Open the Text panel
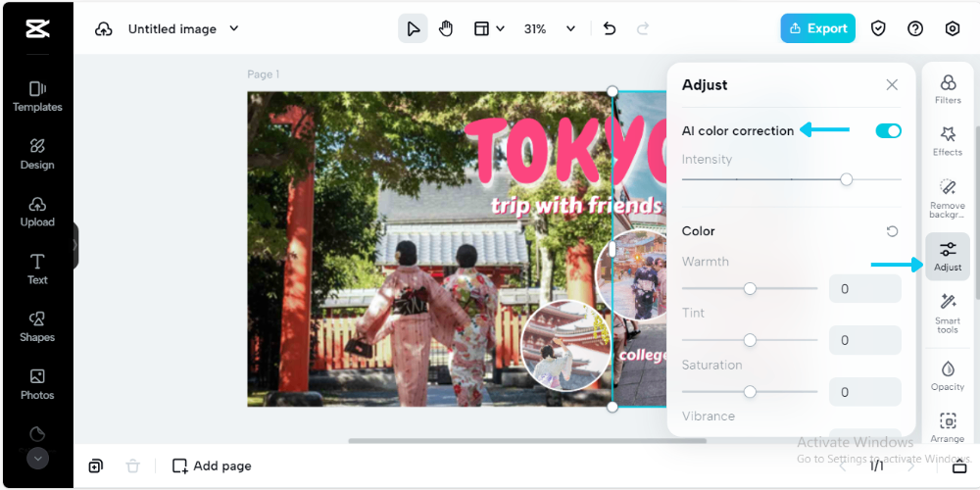980x490 pixels. (x=37, y=269)
